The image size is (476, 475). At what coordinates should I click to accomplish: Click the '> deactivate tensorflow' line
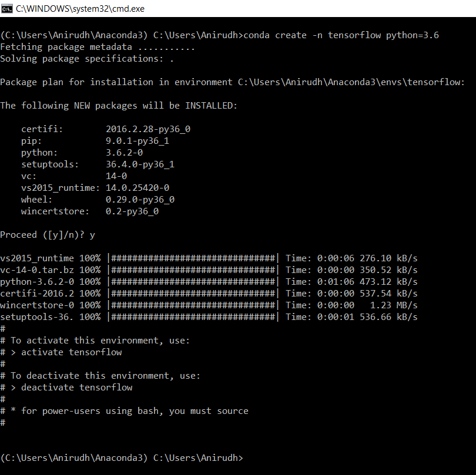pos(71,388)
